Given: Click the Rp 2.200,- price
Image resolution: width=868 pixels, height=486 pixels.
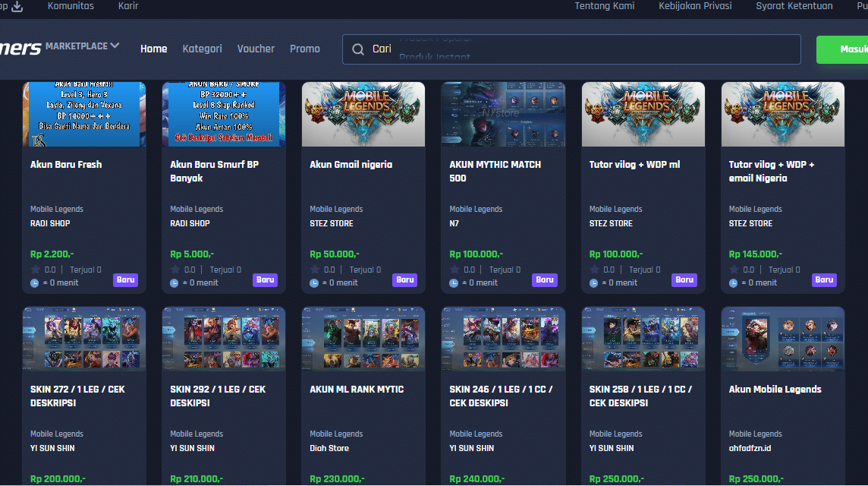Looking at the screenshot, I should [x=52, y=254].
